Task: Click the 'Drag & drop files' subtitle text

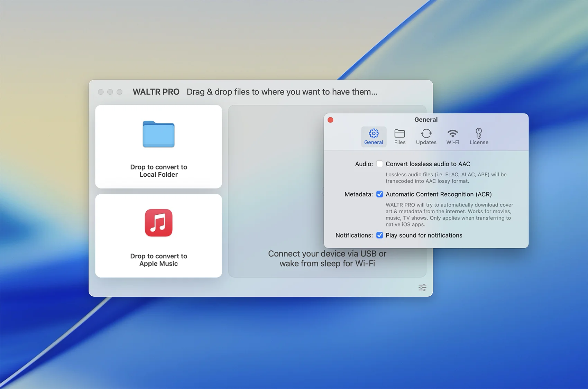Action: pyautogui.click(x=282, y=92)
